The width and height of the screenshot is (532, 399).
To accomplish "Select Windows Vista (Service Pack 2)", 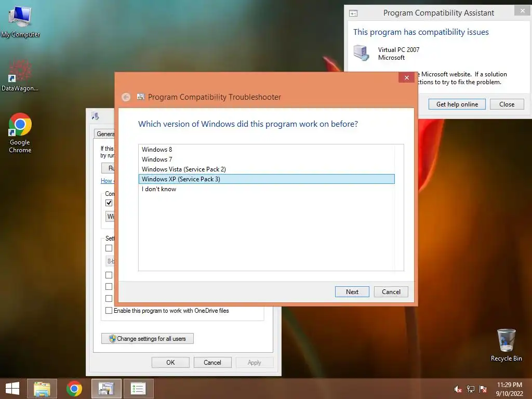I will click(x=267, y=169).
